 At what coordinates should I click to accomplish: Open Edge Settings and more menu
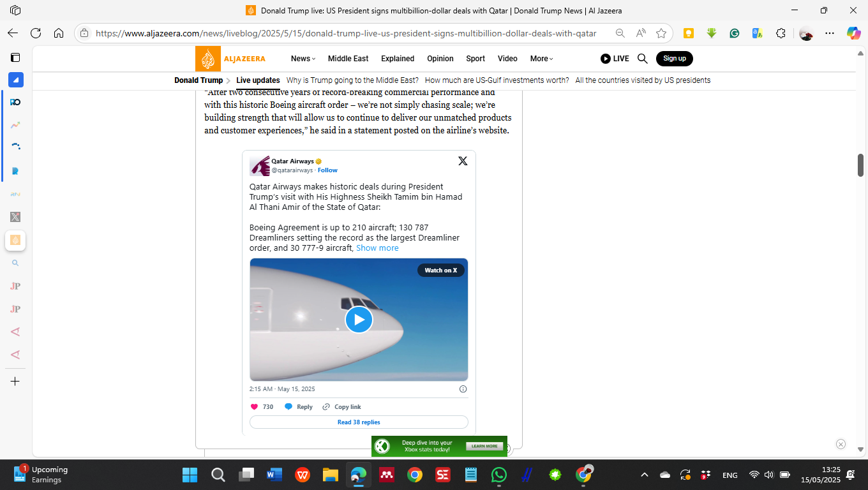point(830,33)
